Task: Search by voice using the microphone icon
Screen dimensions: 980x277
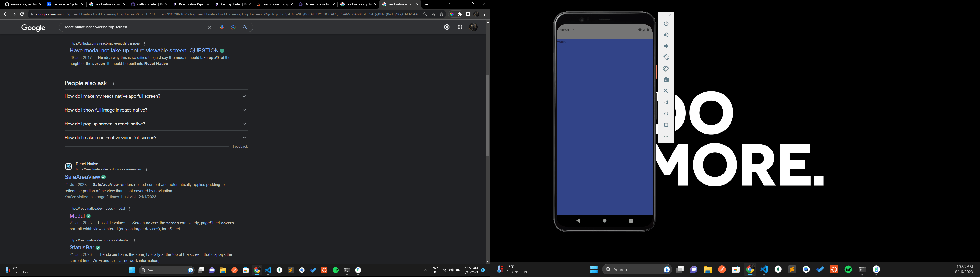Action: point(222,27)
